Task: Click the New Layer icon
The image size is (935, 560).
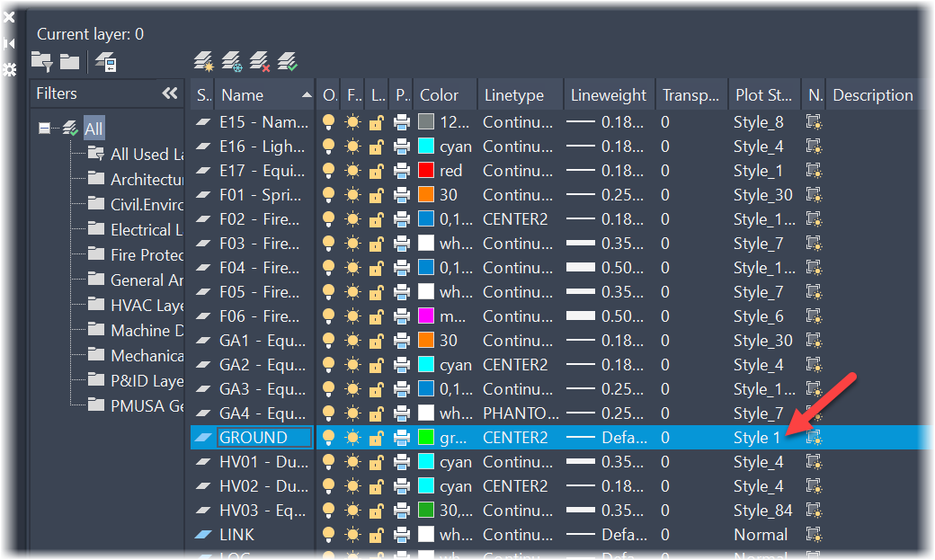Action: [204, 61]
